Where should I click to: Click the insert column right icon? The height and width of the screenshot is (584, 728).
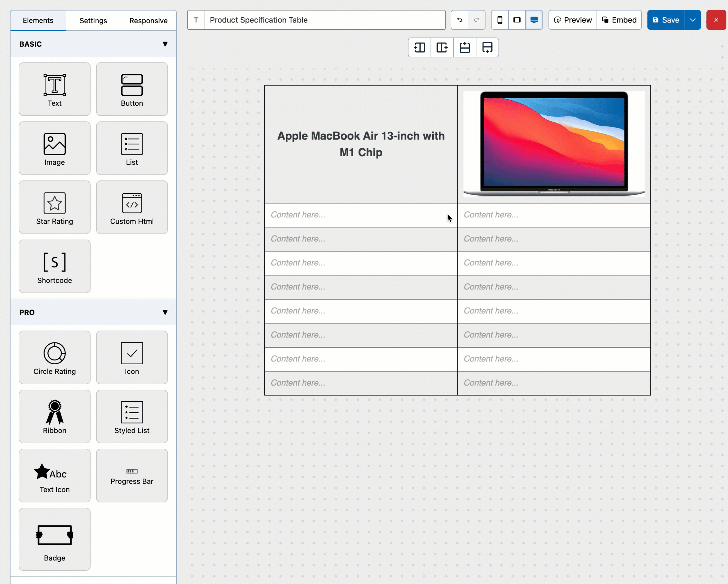click(x=442, y=47)
